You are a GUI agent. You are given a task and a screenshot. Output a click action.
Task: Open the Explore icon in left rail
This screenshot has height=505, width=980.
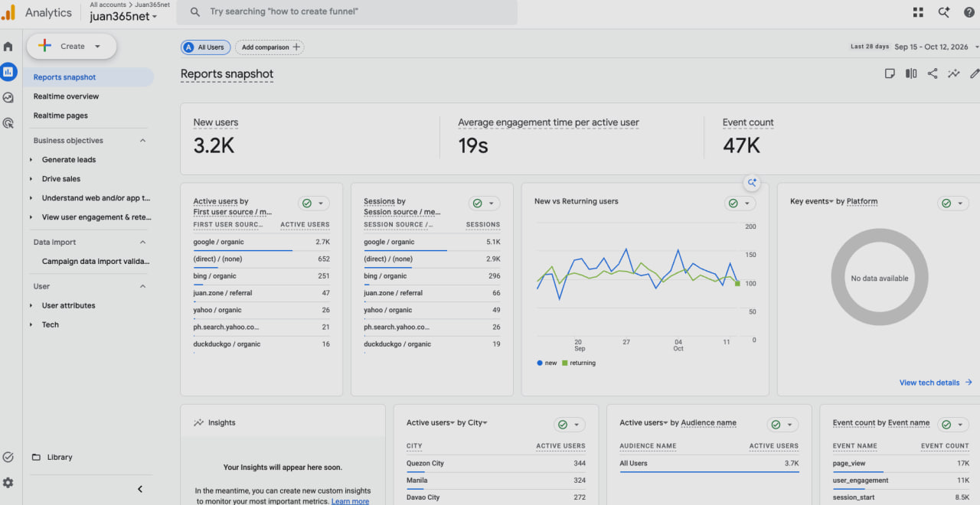coord(8,97)
